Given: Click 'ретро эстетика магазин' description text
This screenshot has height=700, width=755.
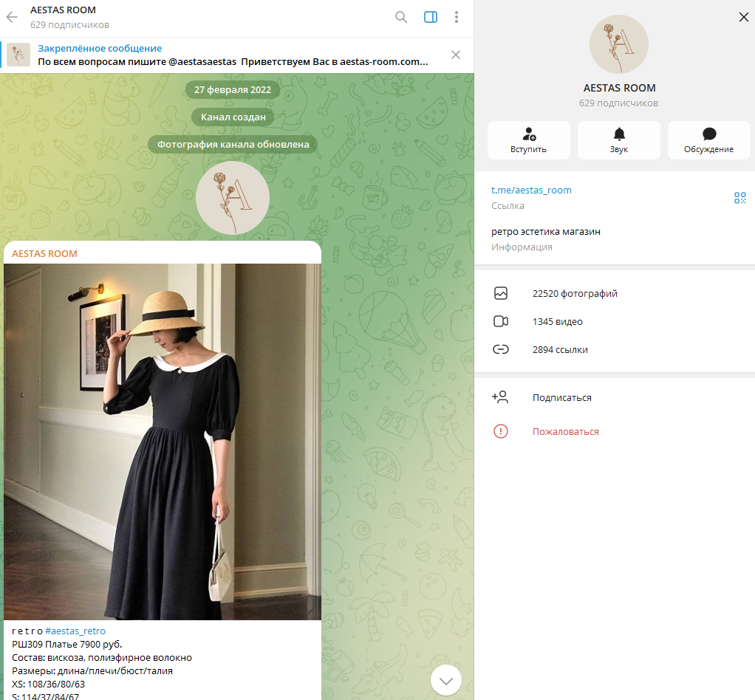Looking at the screenshot, I should 545,232.
